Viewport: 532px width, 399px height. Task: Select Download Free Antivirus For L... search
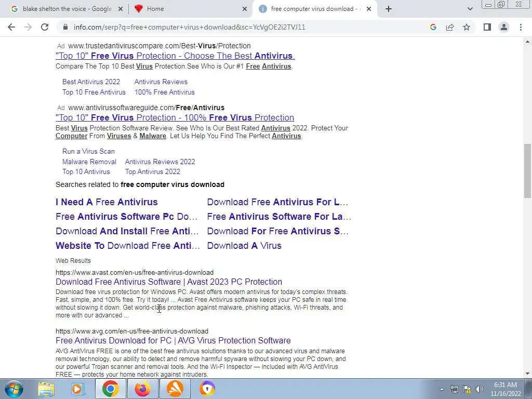(277, 202)
